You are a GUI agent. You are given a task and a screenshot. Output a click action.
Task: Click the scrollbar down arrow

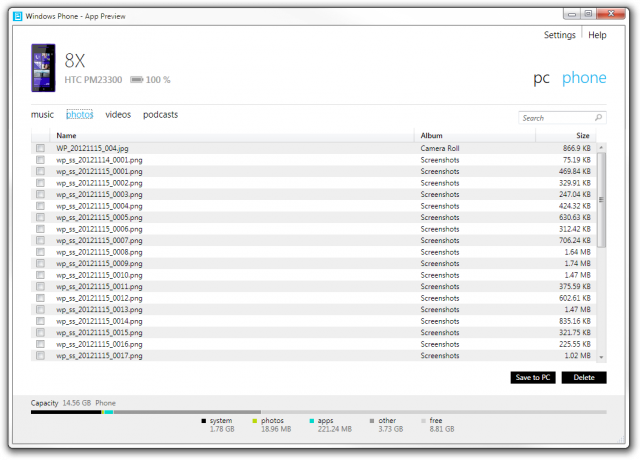point(601,357)
